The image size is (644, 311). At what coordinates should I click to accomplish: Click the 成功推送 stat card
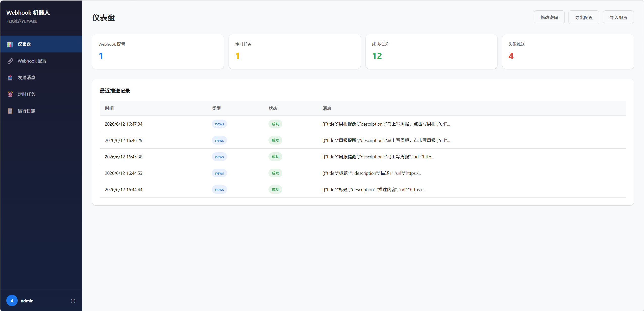(431, 51)
